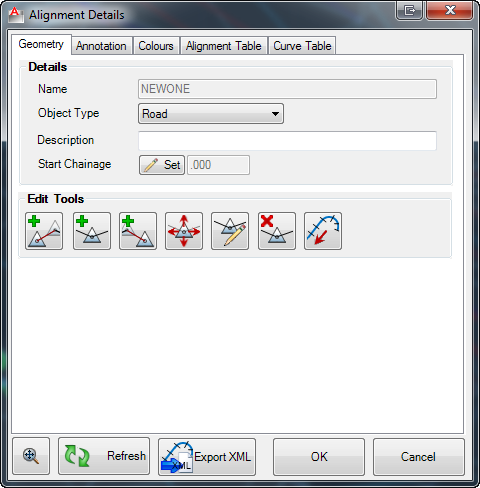Cancel the Alignment Details dialog
Viewport: 480px width, 488px height.
point(419,457)
